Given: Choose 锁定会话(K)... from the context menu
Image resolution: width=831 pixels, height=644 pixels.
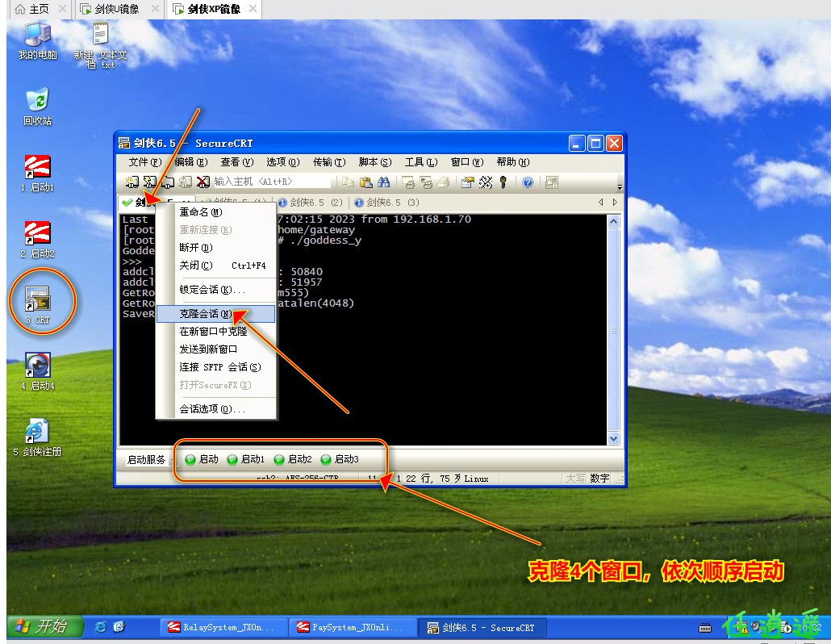Looking at the screenshot, I should (216, 290).
